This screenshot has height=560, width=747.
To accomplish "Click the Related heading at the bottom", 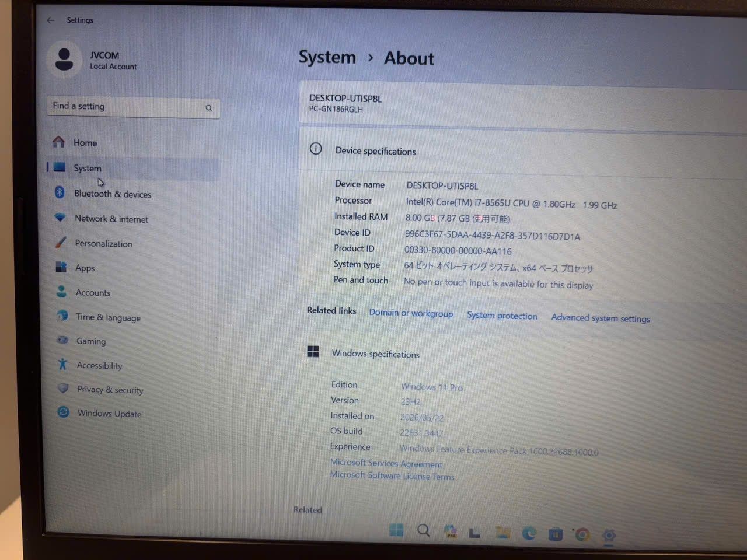I will [308, 510].
